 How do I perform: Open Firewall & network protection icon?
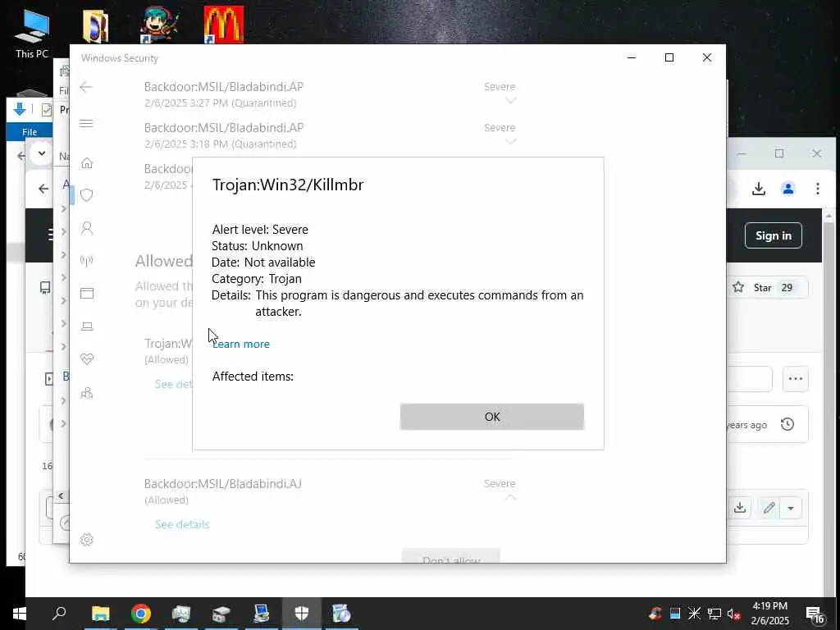[x=87, y=261]
